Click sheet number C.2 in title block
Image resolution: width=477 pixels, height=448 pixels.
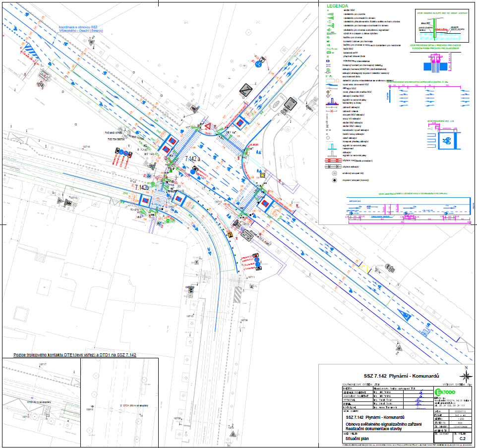point(463,439)
